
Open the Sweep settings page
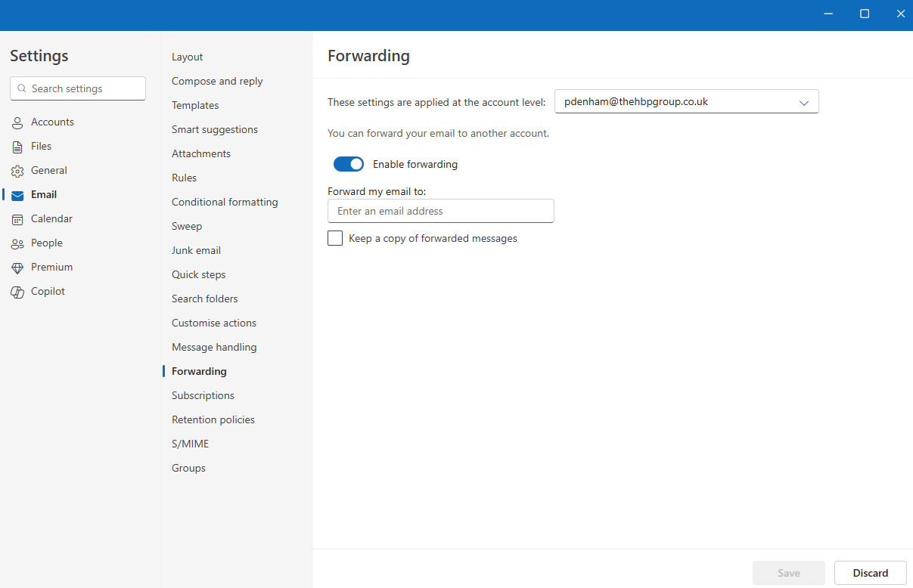[187, 226]
